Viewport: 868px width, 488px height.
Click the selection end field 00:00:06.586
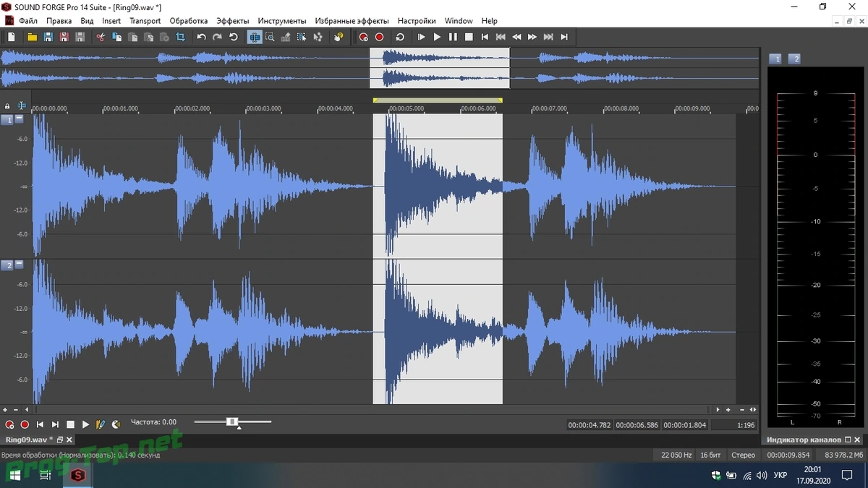click(x=637, y=425)
